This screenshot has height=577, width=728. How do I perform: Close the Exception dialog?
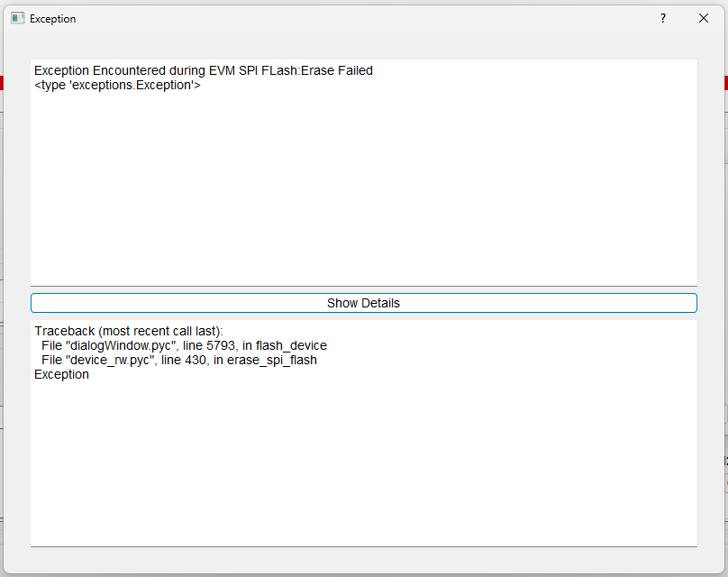point(704,18)
